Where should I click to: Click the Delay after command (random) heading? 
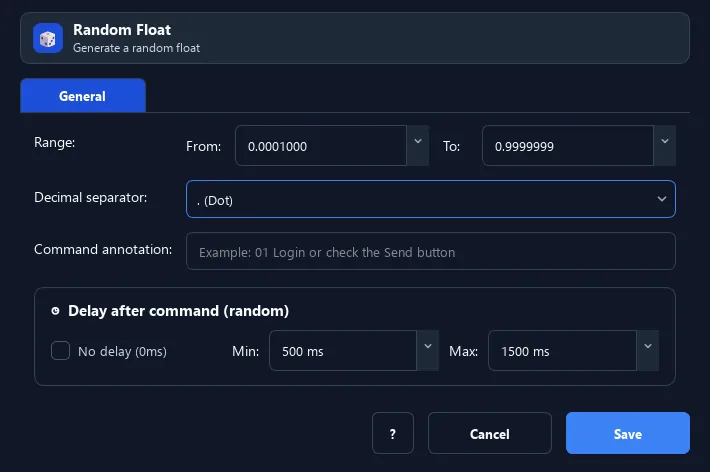pyautogui.click(x=178, y=311)
